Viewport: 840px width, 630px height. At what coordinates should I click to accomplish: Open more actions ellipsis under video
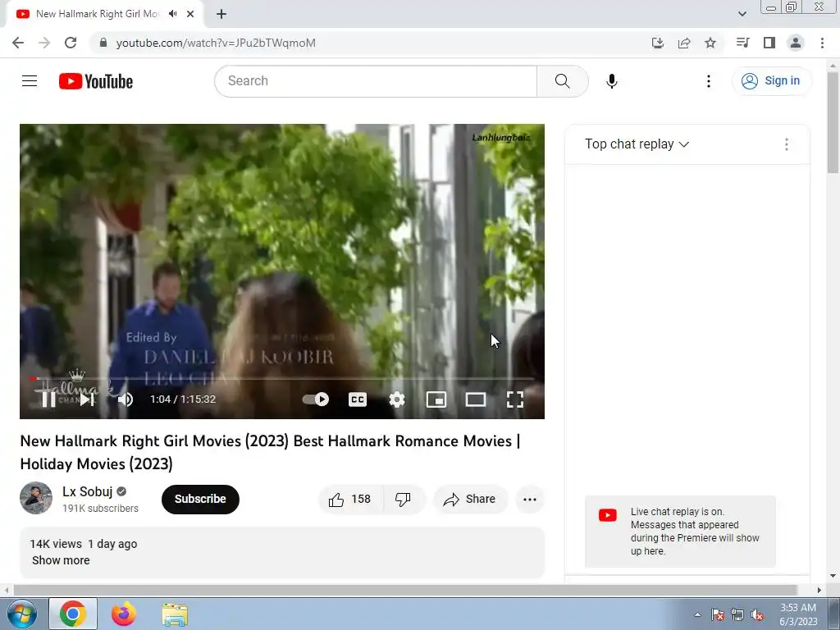[x=530, y=500]
